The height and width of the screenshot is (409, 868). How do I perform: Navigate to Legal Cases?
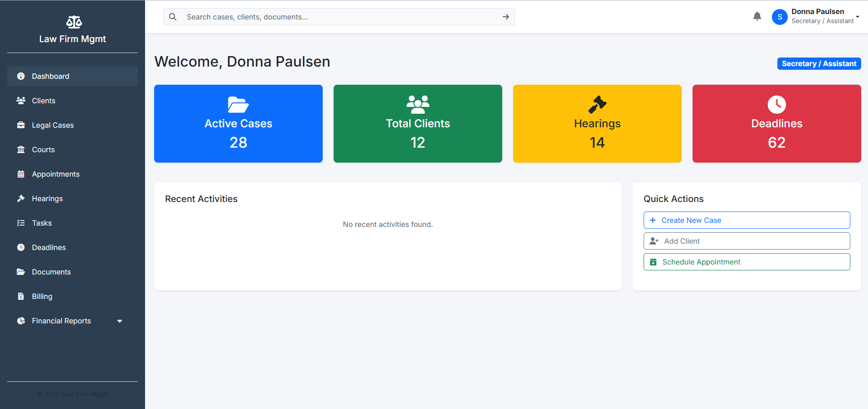coord(73,125)
